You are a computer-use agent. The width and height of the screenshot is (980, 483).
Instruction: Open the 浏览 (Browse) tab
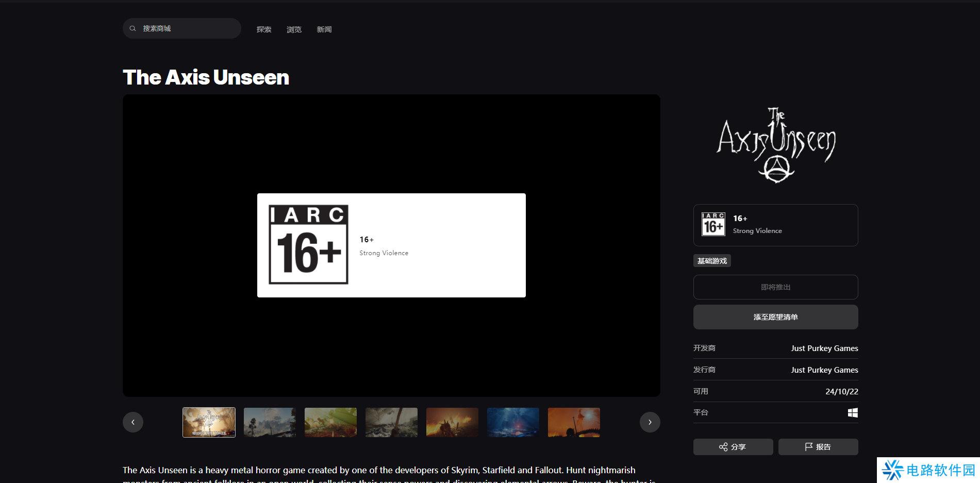[294, 29]
